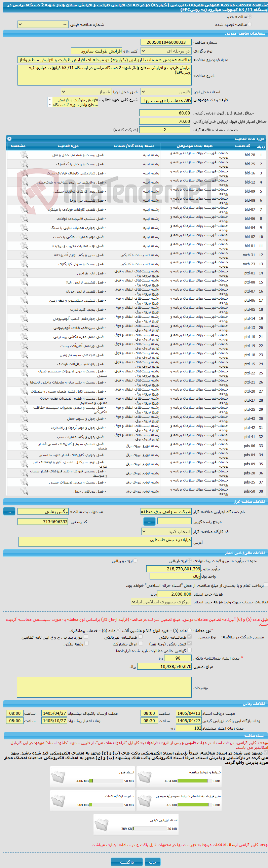The height and width of the screenshot is (868, 268).
Task: Open view icon for row bld-25
Action: (24, 164)
